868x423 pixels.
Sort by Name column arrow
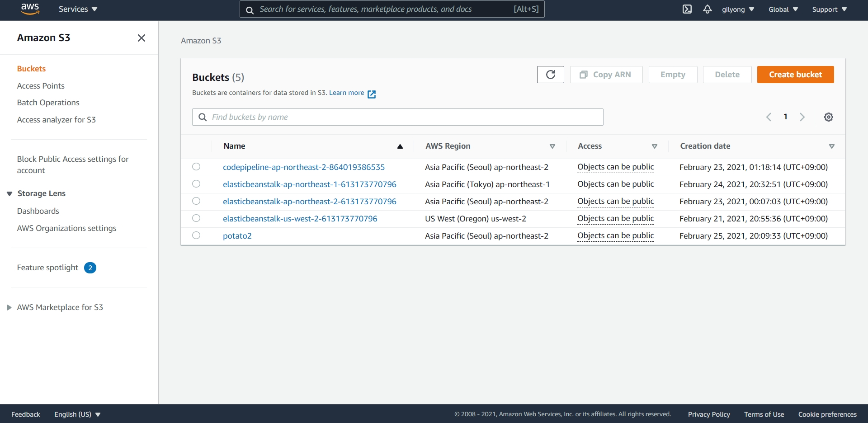pos(400,146)
